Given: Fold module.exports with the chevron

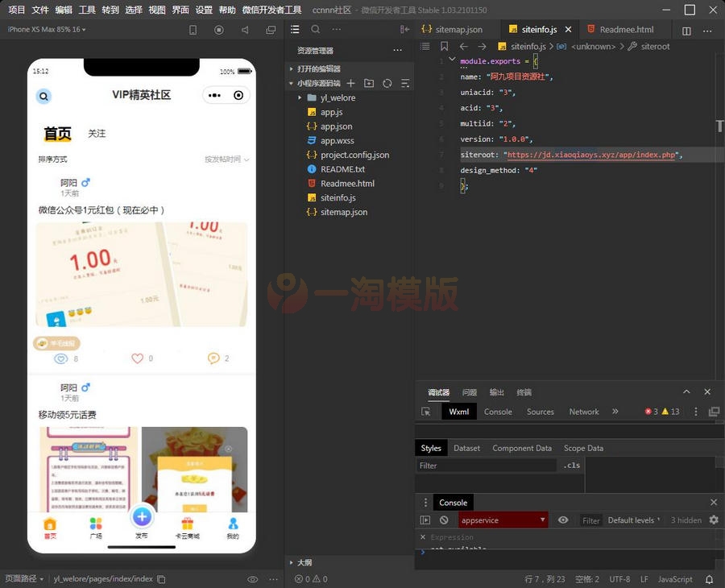Looking at the screenshot, I should click(452, 59).
